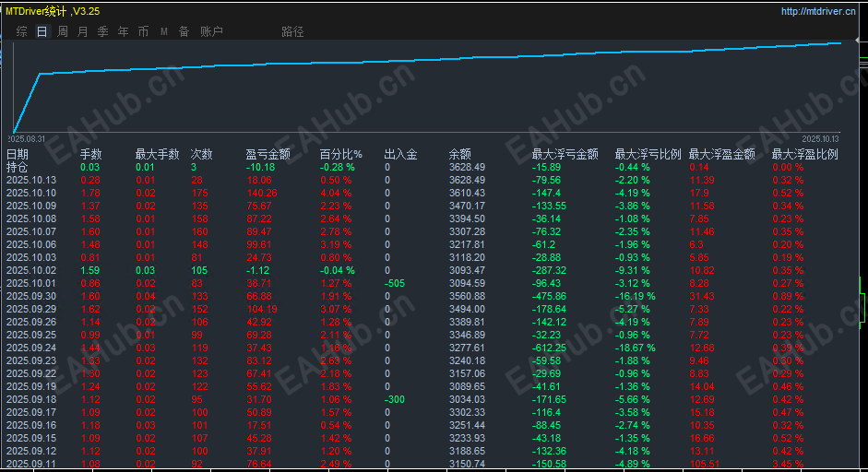Click the 次数 column header

201,154
